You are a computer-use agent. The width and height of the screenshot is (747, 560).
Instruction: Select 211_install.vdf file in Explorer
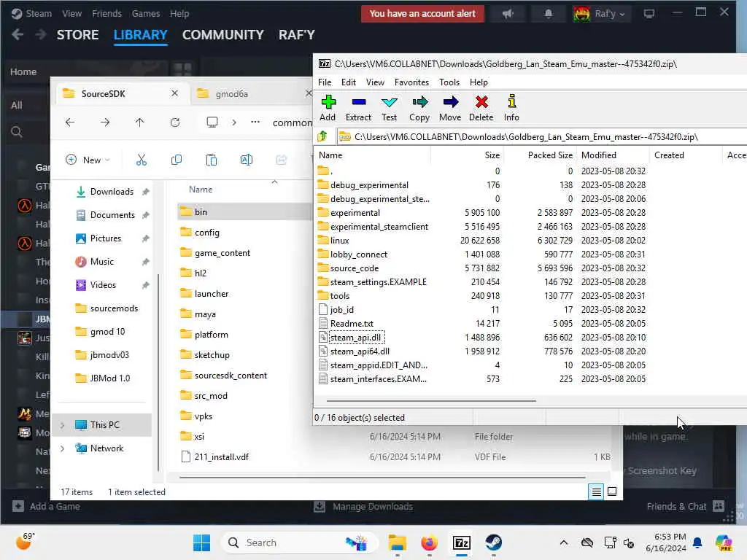click(x=222, y=457)
